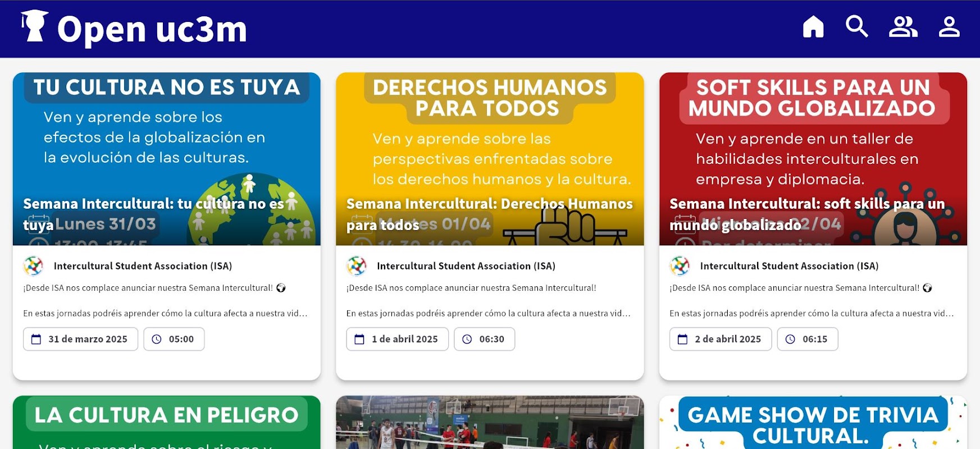Click organizer name on 'soft skills' card
980x449 pixels.
pos(789,266)
